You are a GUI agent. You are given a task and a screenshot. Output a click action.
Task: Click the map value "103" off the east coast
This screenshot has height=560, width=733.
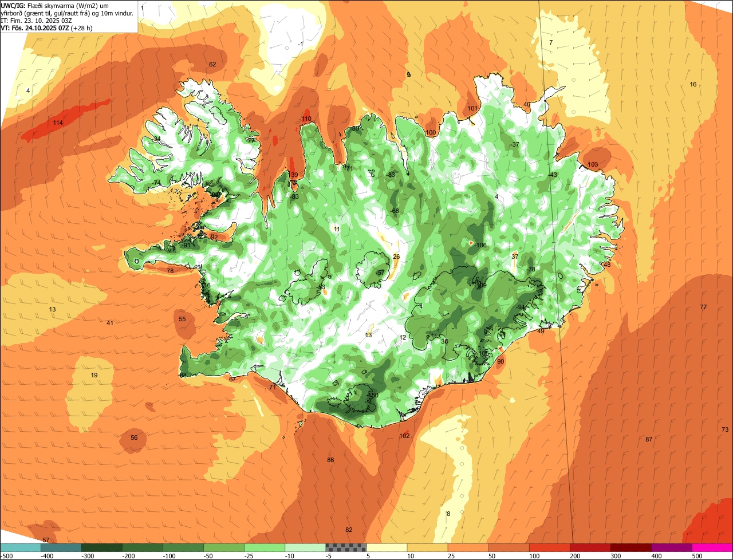tap(593, 165)
